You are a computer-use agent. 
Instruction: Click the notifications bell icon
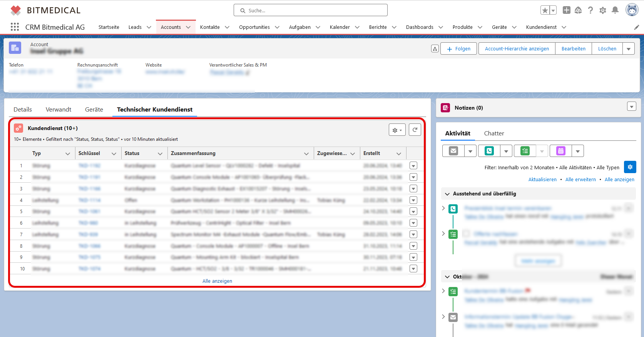click(615, 10)
